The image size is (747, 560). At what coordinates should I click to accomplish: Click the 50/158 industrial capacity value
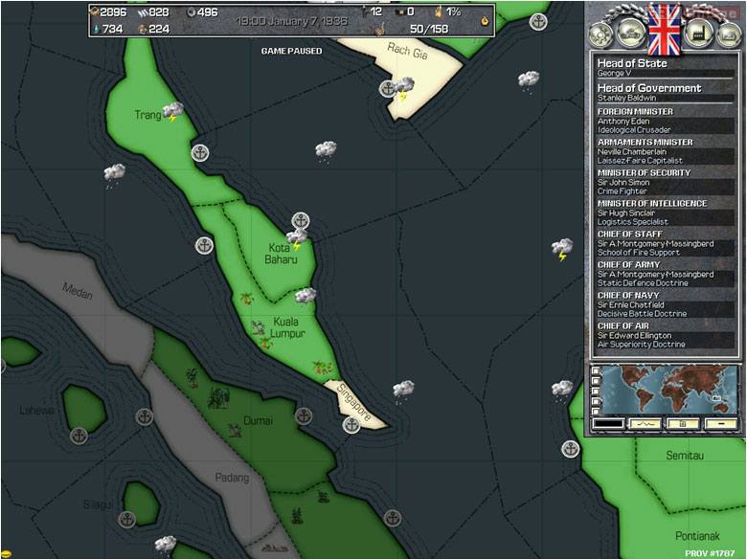pos(429,29)
